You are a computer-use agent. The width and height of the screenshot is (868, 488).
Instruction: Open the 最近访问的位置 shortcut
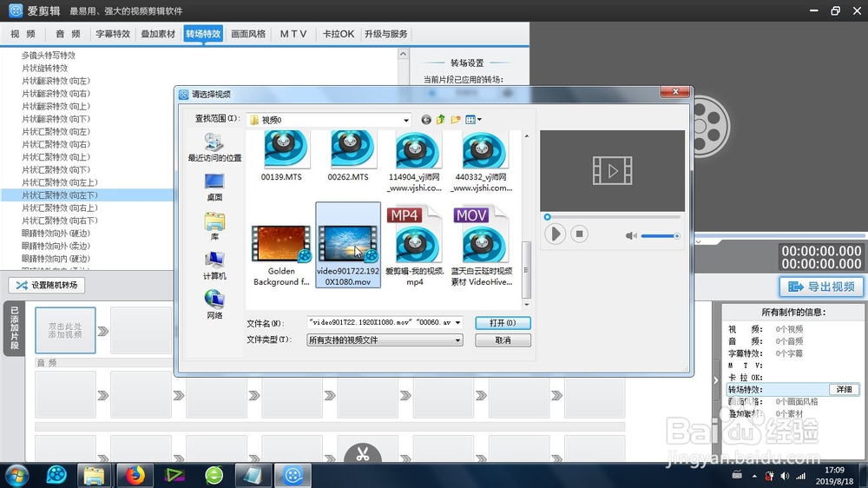pos(214,148)
